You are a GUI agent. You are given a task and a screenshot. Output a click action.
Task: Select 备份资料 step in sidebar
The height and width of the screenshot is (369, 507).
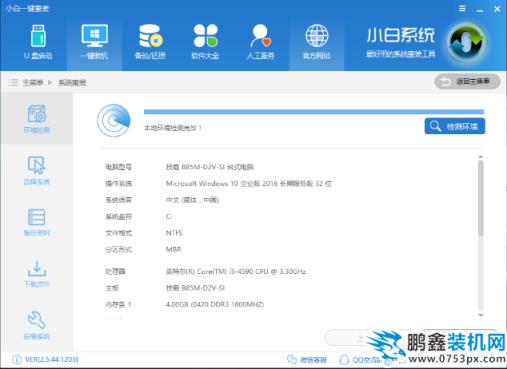[37, 222]
